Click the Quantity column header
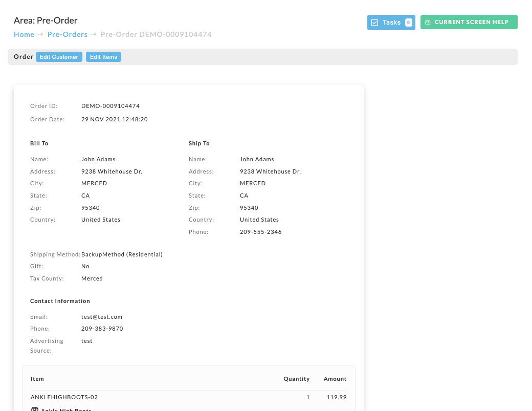Image resolution: width=532 pixels, height=411 pixels. tap(297, 379)
